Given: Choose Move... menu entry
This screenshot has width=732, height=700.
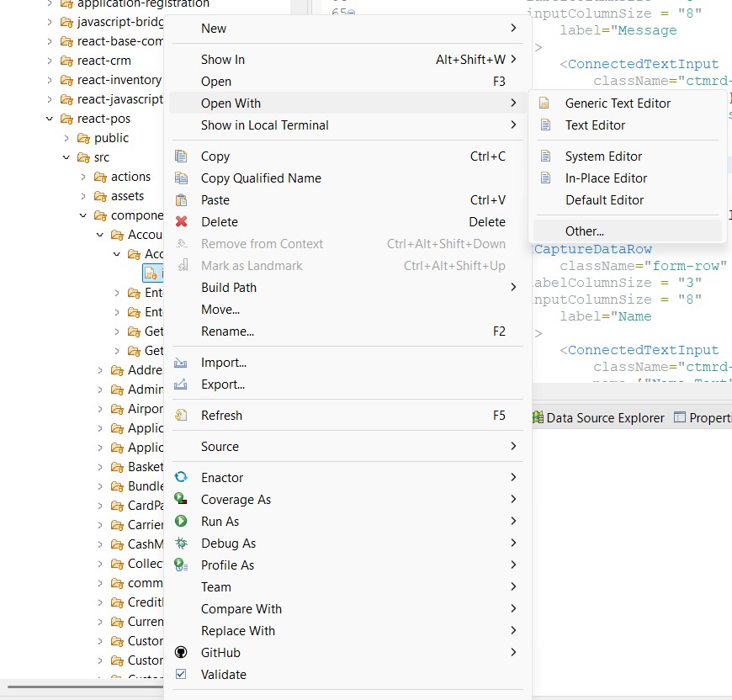Looking at the screenshot, I should 347,309.
